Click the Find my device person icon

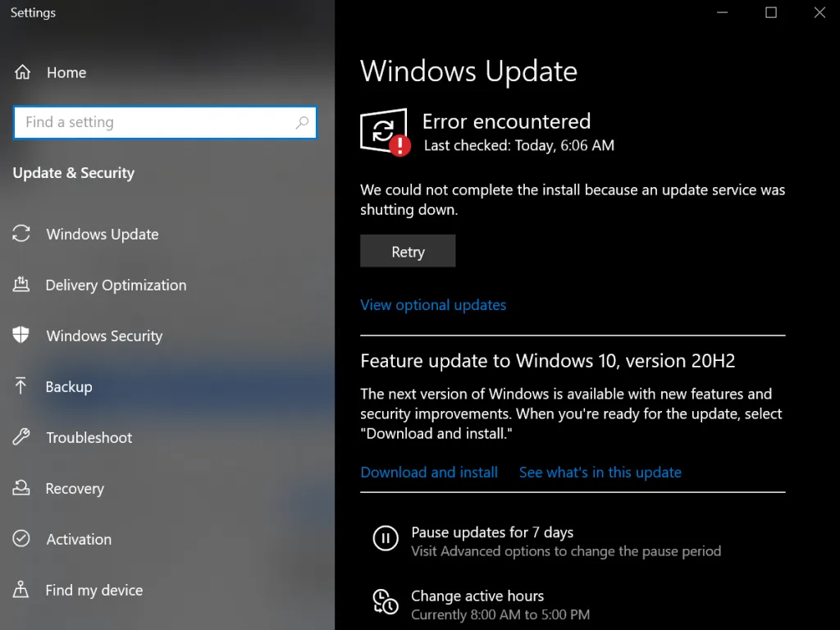[x=21, y=589]
